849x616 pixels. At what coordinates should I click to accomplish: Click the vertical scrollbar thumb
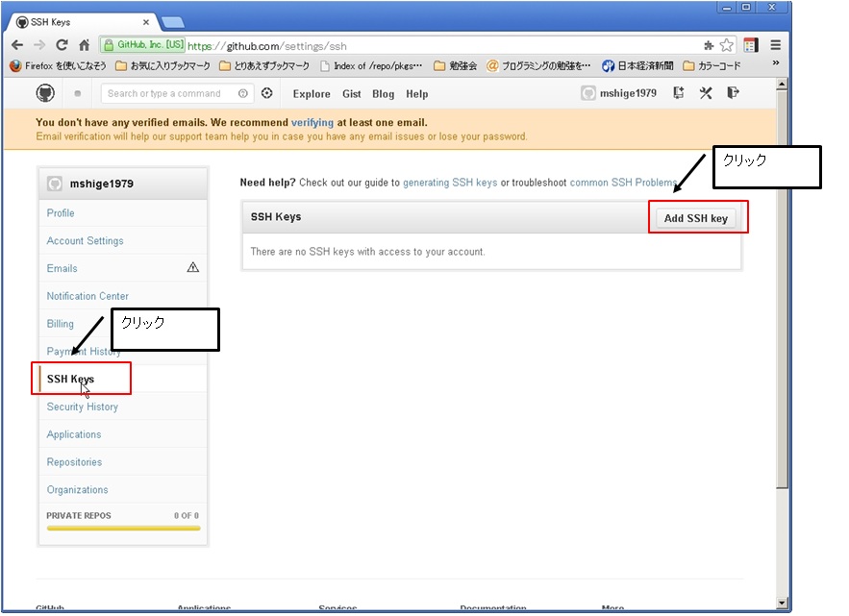782,290
